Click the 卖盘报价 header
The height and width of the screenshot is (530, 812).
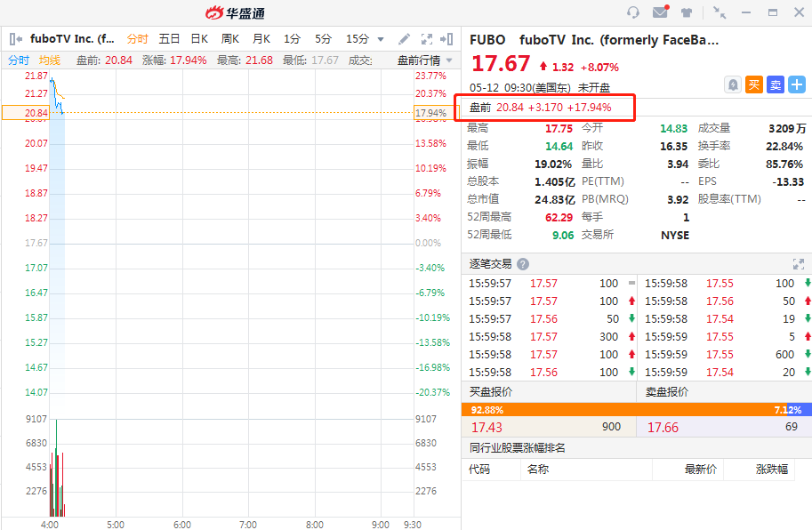point(667,392)
